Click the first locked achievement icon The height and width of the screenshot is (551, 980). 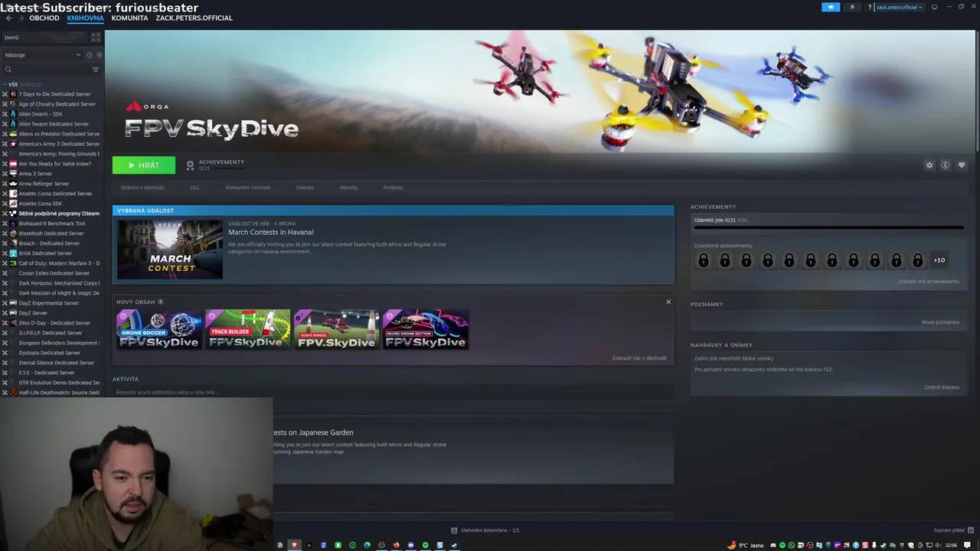(703, 260)
